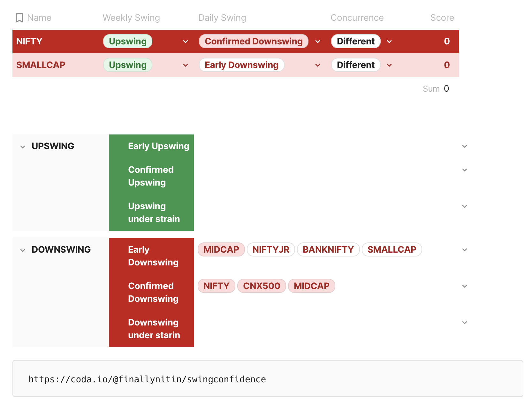Expand the Confirmed Downswing row chevron
Screen dimensions: 532x405
coord(465,286)
